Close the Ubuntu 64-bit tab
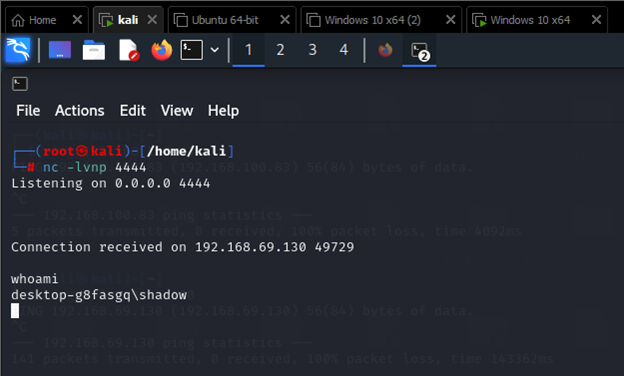This screenshot has height=376, width=624. pyautogui.click(x=285, y=19)
